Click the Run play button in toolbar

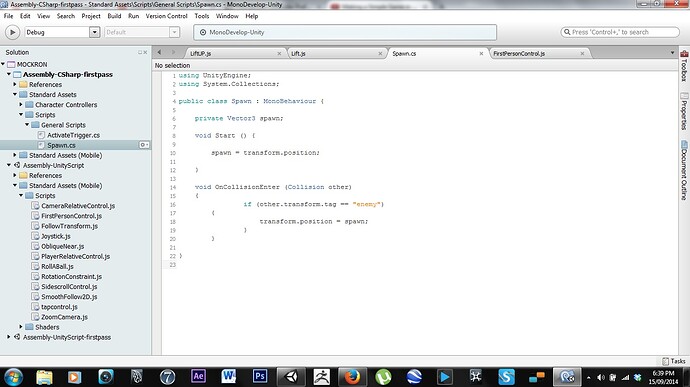coord(12,32)
